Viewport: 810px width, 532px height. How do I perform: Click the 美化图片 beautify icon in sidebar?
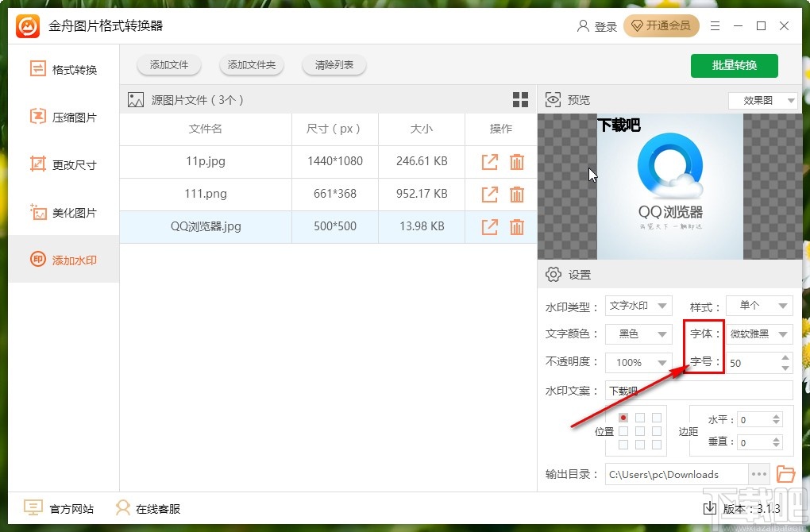coord(37,212)
